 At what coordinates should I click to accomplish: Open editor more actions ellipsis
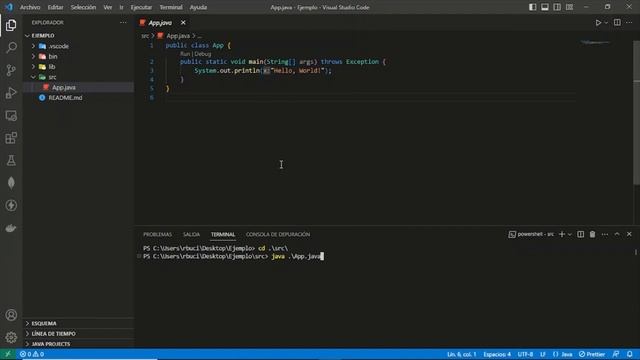pos(629,23)
